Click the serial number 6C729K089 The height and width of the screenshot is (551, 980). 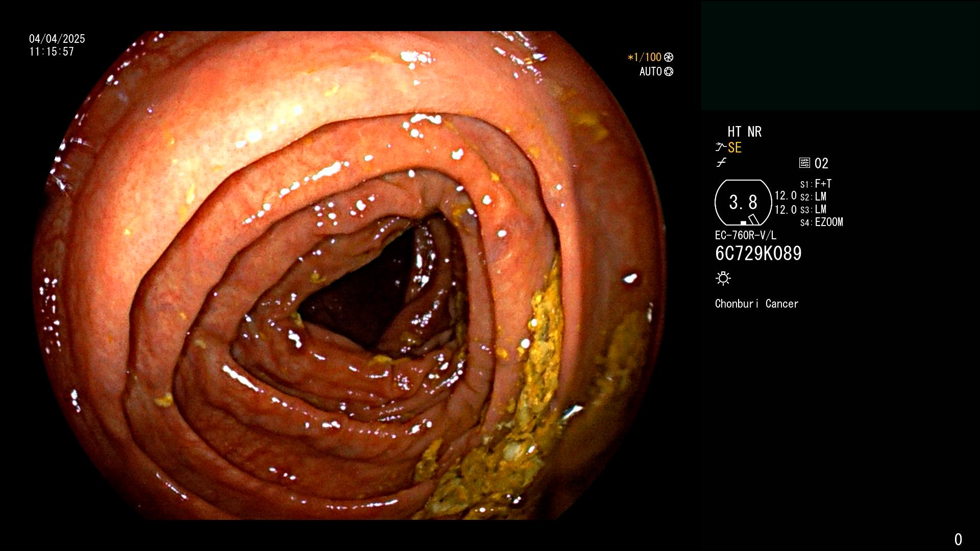coord(758,254)
